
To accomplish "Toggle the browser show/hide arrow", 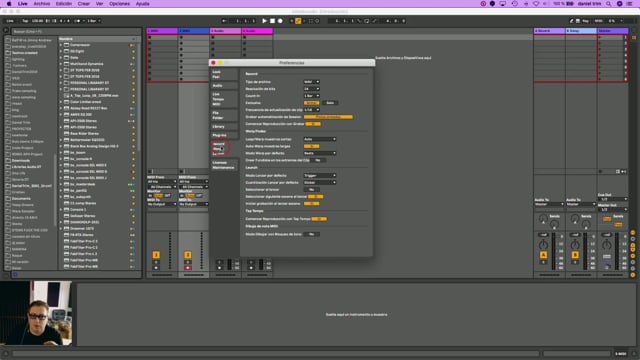I will tap(6, 30).
